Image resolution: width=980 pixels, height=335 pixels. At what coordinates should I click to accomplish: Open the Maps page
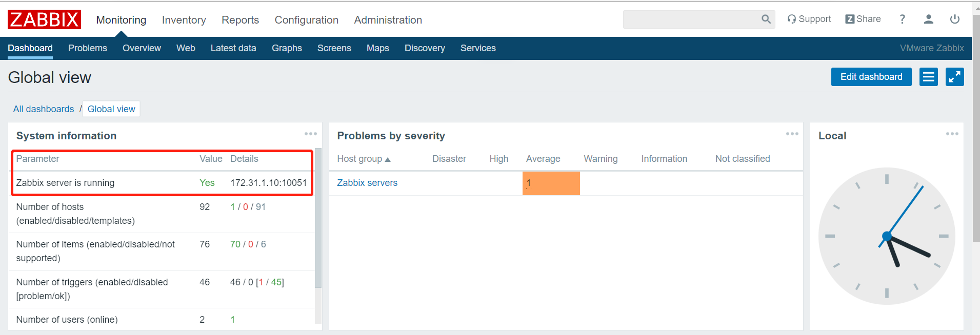378,48
